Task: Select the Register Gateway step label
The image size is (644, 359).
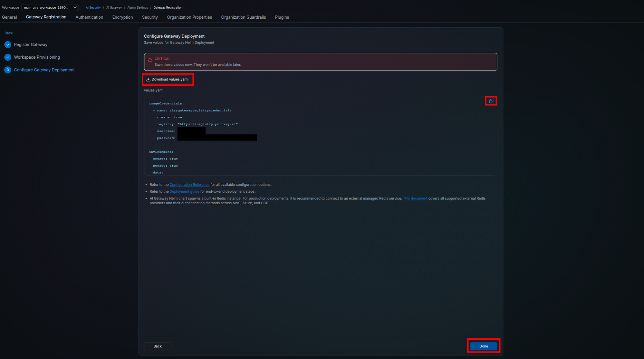Action: [31, 44]
